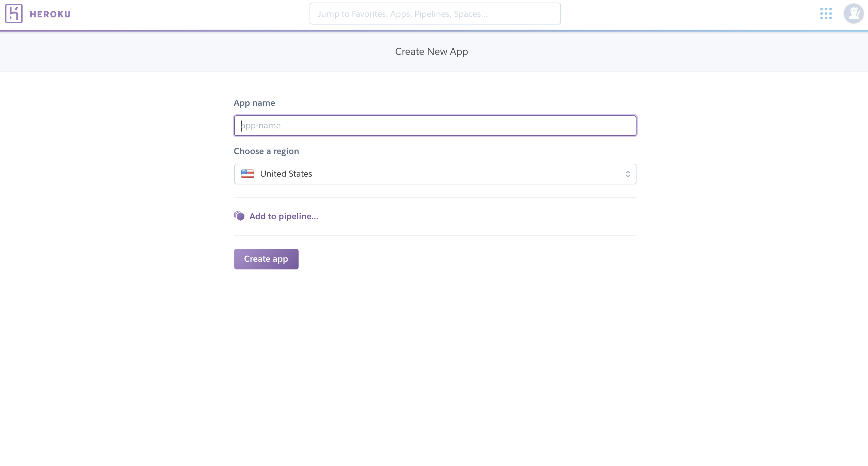868x466 pixels.
Task: Click the app-name placeholder text
Action: pyautogui.click(x=261, y=126)
